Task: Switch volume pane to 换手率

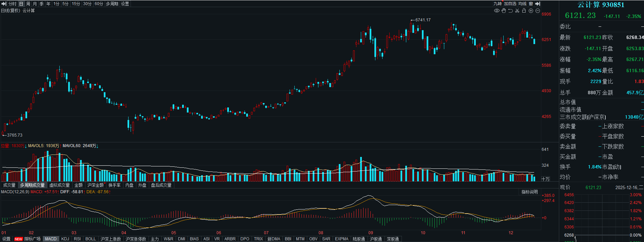Action: [115, 185]
